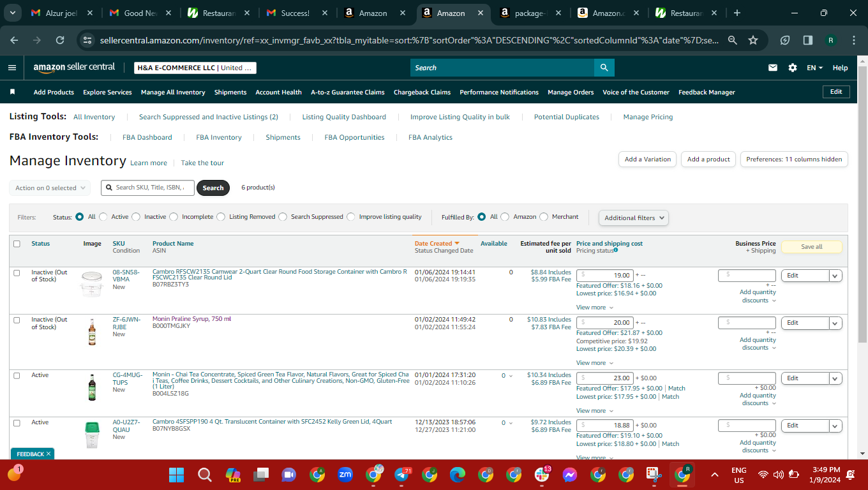Open Chrome profile R avatar
This screenshot has height=490, width=868.
coord(831,40)
